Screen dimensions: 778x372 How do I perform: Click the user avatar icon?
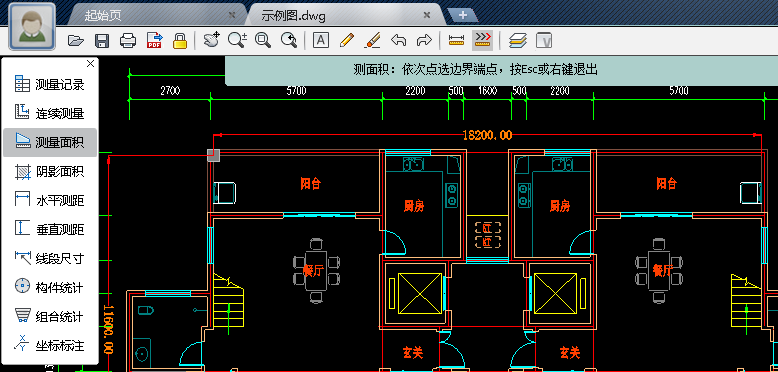click(32, 26)
